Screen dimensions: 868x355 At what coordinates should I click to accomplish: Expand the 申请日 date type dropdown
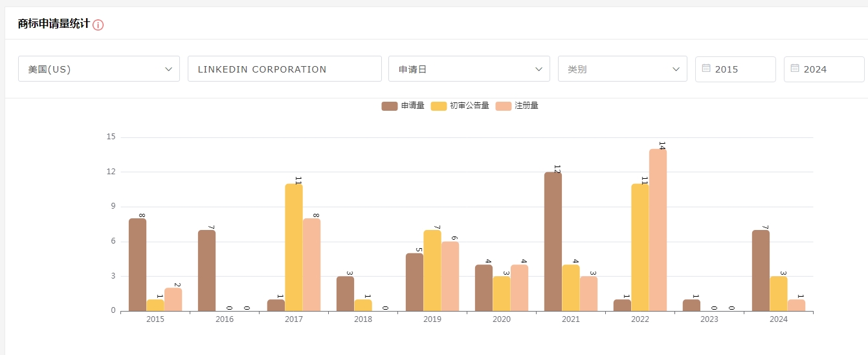[469, 69]
